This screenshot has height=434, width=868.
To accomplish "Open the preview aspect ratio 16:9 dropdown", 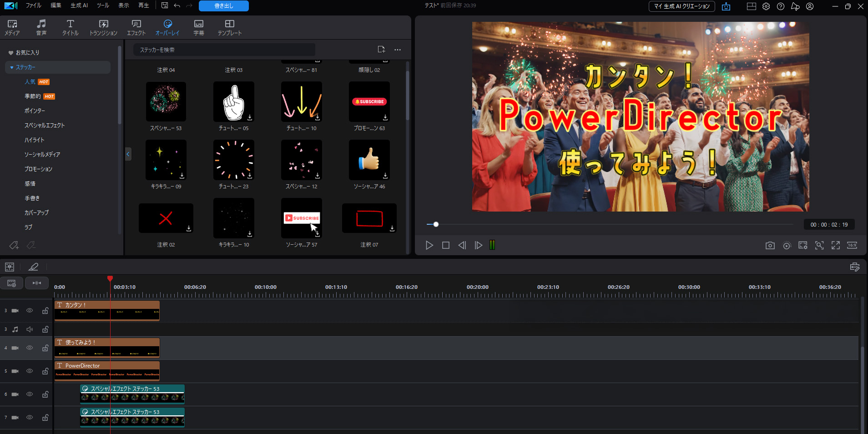I will [852, 246].
